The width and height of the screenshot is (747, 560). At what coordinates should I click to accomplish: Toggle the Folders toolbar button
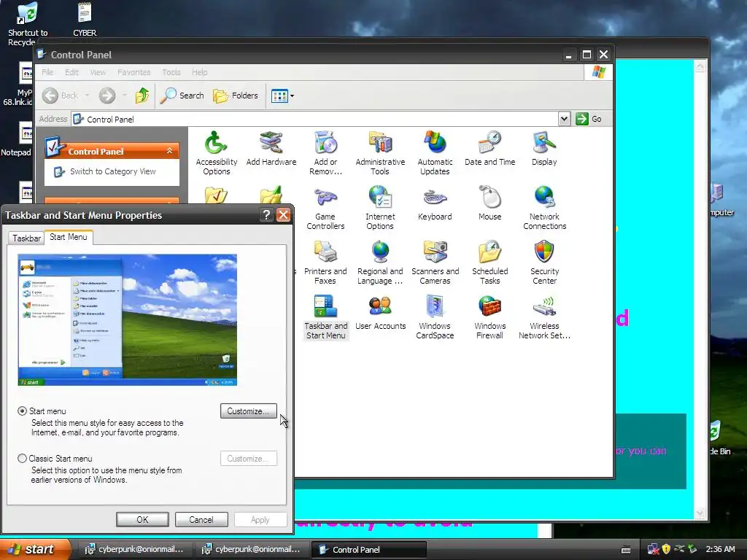[x=236, y=96]
